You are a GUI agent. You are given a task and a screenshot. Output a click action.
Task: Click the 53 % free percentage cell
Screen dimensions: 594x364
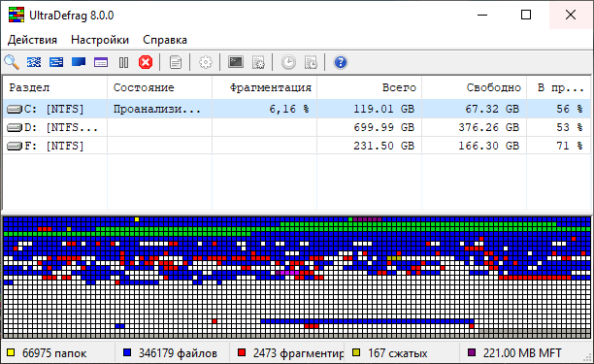click(570, 127)
